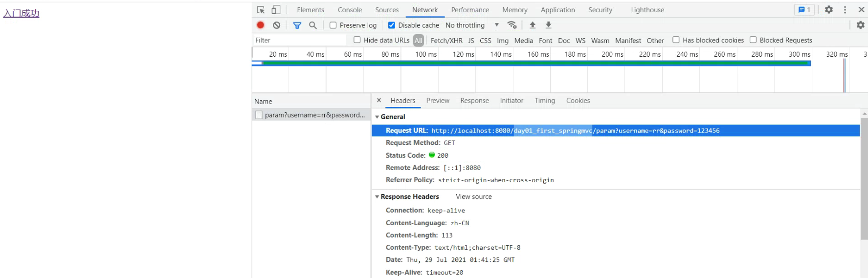Show the Response detail tab
Viewport: 868px width, 278px height.
[474, 101]
